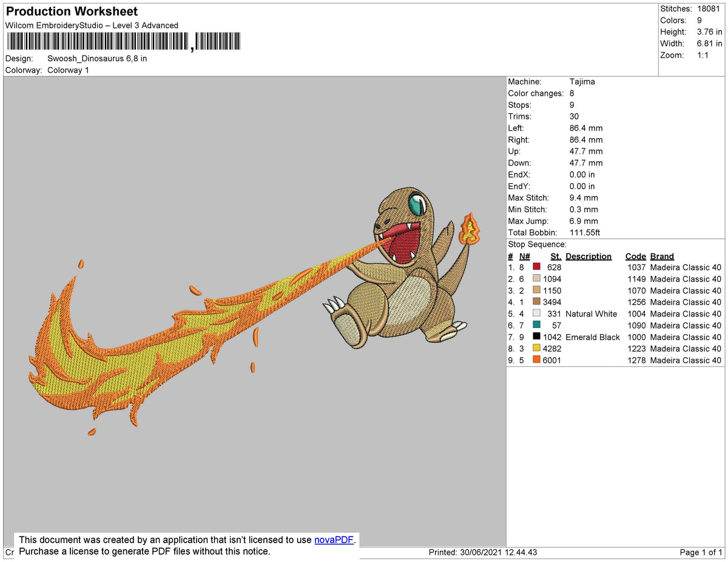Pick the brown swatch with 3494 stitches
728x562 pixels.
536,302
